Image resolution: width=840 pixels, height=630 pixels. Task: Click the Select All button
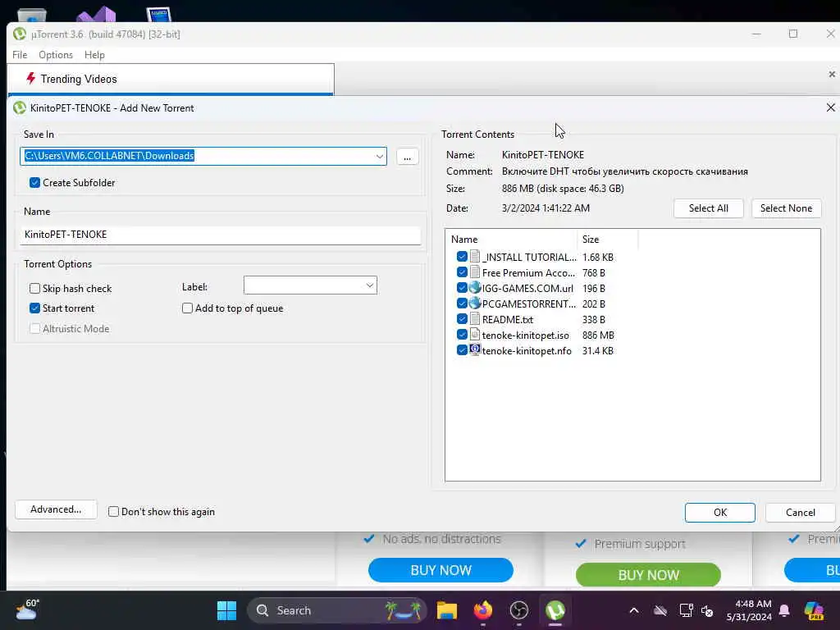708,208
